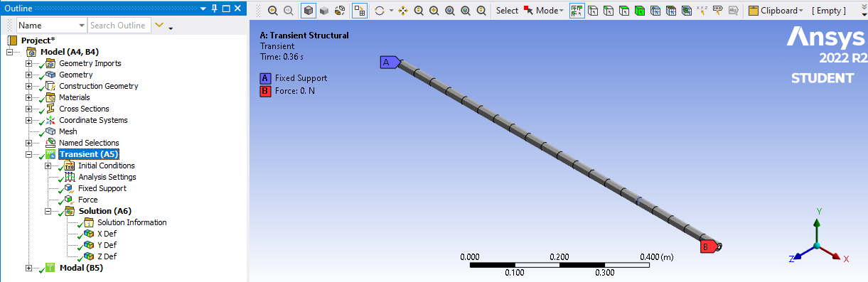
Task: Click the Select toolbar label
Action: 507,11
